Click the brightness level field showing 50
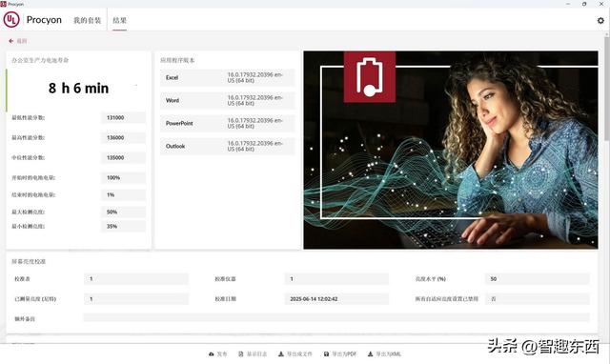Viewport: 610px width, 364px height. (538, 279)
